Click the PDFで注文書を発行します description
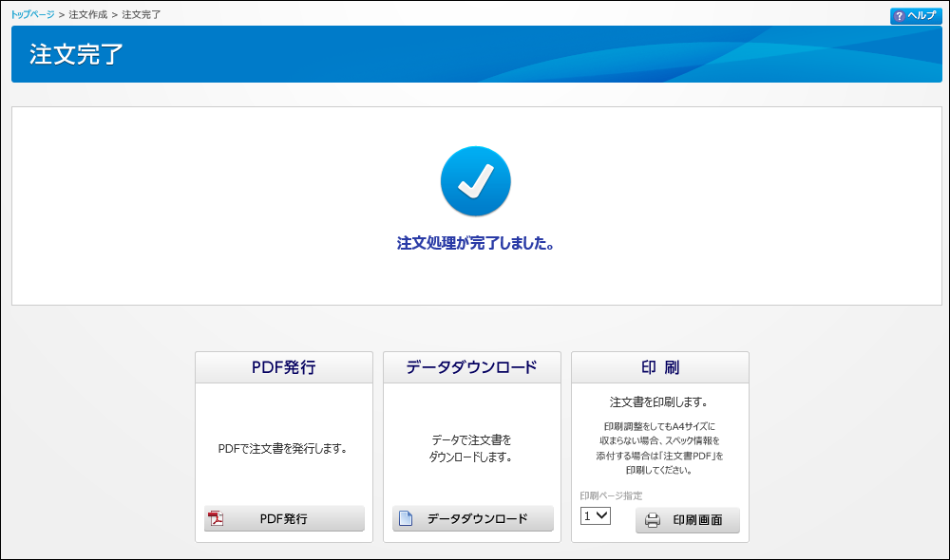 pyautogui.click(x=283, y=448)
